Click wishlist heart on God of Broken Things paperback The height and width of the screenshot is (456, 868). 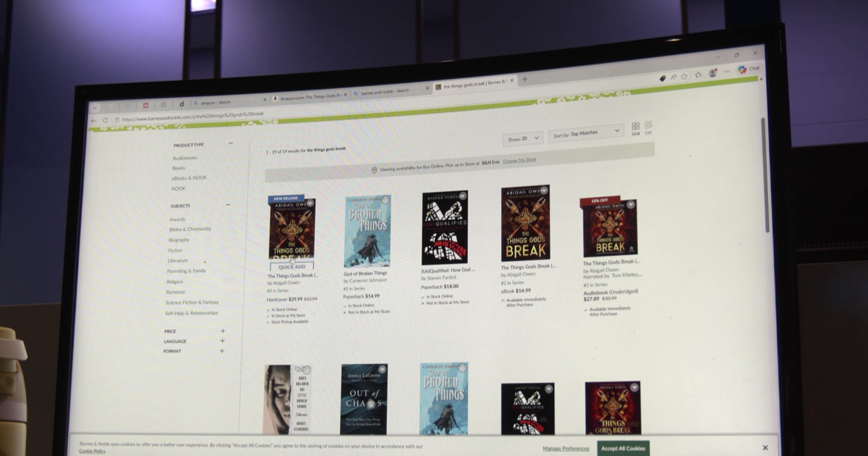(x=385, y=200)
